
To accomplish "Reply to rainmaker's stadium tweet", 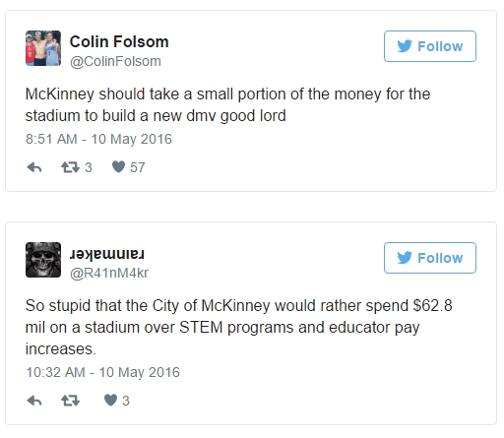I will (x=34, y=401).
